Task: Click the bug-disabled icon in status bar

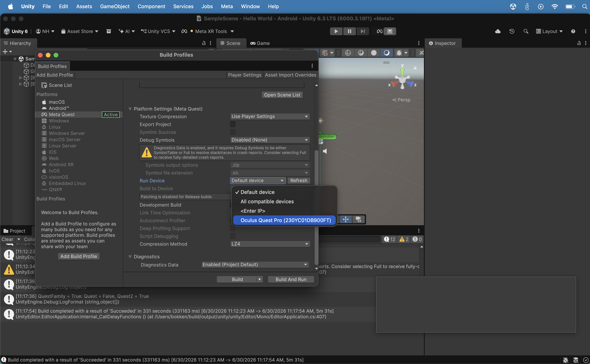Action: (565, 360)
